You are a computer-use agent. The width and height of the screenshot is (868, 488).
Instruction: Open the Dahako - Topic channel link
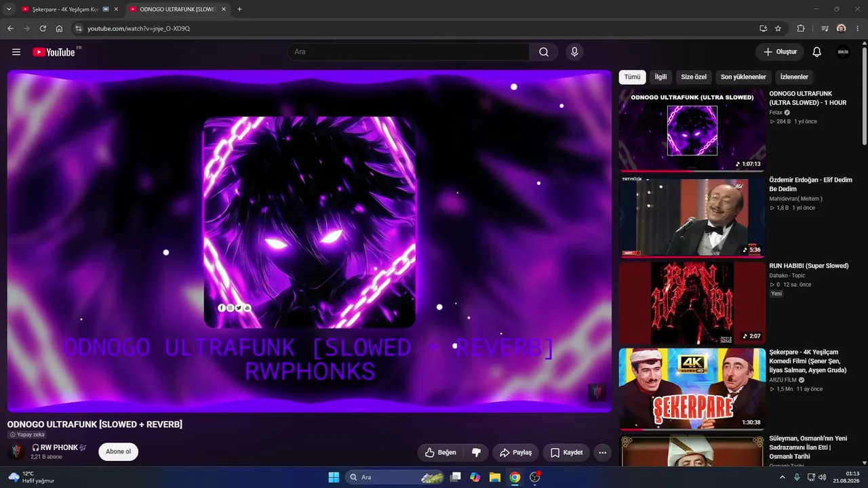(787, 276)
